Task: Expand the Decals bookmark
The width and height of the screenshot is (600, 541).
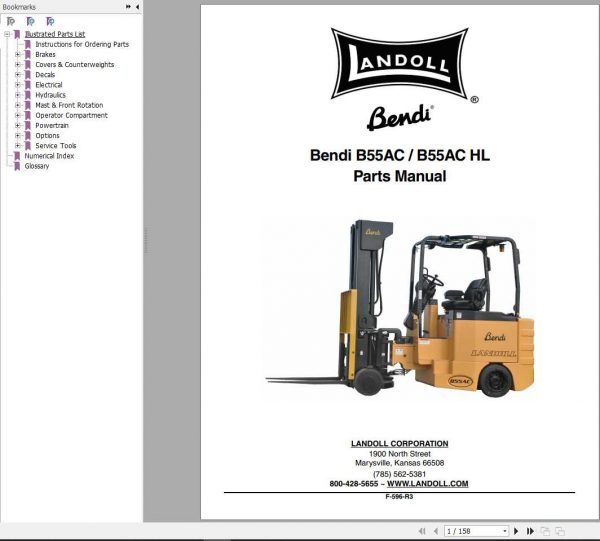Action: coord(18,75)
